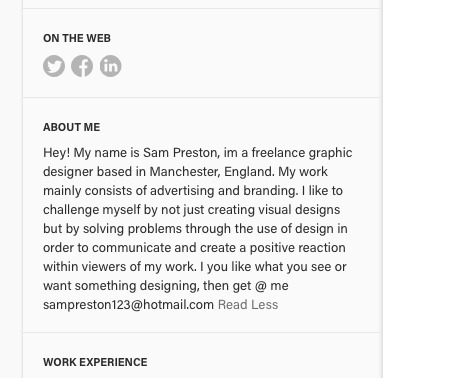
Task: Open the Twitter profile icon
Action: pos(54,66)
